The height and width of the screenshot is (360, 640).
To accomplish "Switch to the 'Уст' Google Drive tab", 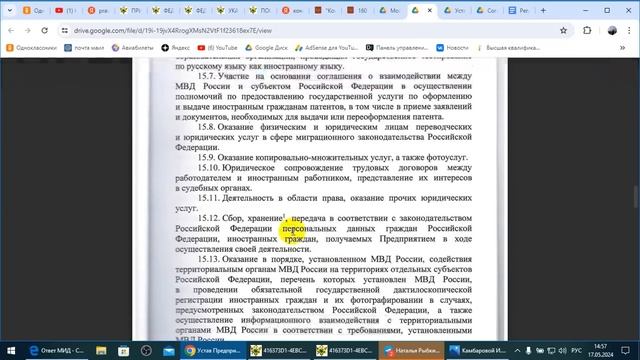I will click(455, 11).
